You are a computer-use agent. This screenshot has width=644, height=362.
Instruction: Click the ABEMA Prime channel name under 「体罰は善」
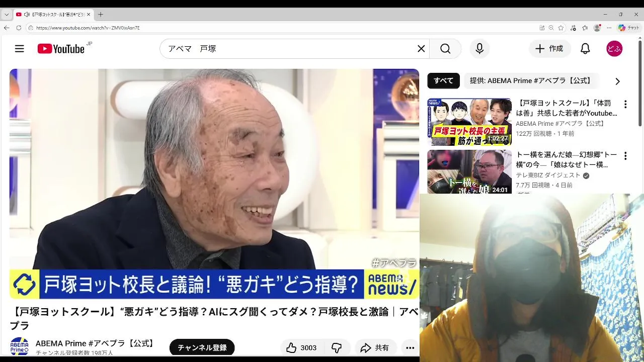click(561, 124)
